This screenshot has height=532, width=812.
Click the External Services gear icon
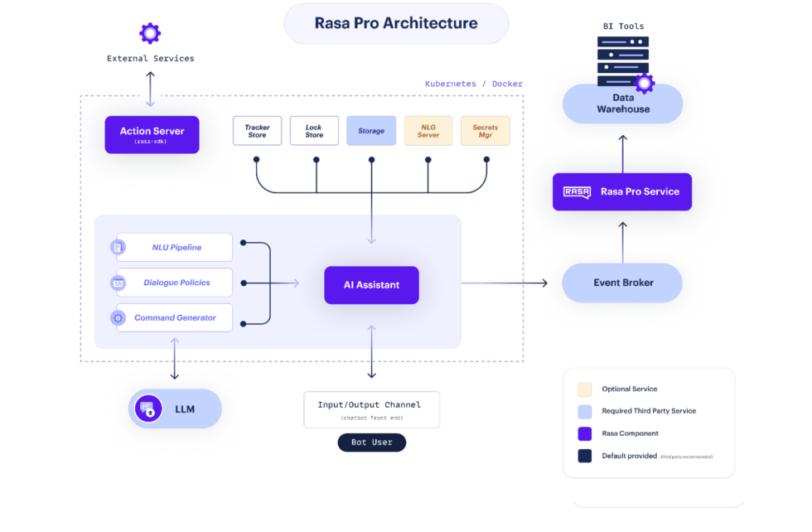[x=150, y=33]
